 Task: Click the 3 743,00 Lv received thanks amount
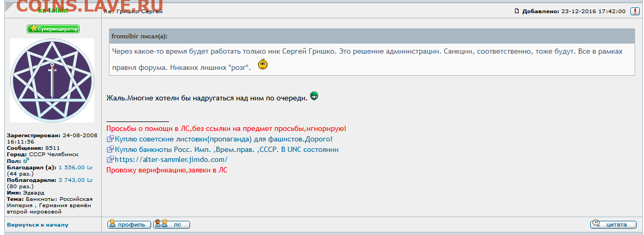tap(75, 180)
